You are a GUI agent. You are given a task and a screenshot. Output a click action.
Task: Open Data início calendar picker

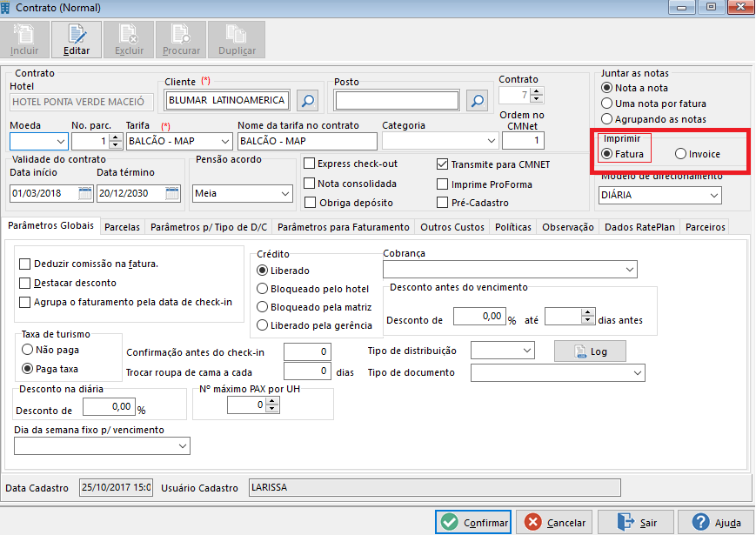85,193
